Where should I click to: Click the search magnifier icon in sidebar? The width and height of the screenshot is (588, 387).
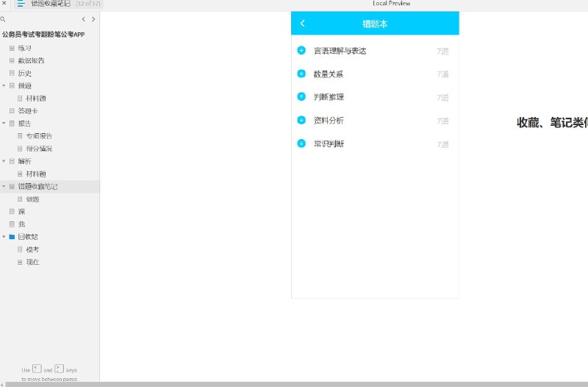pyautogui.click(x=3, y=19)
